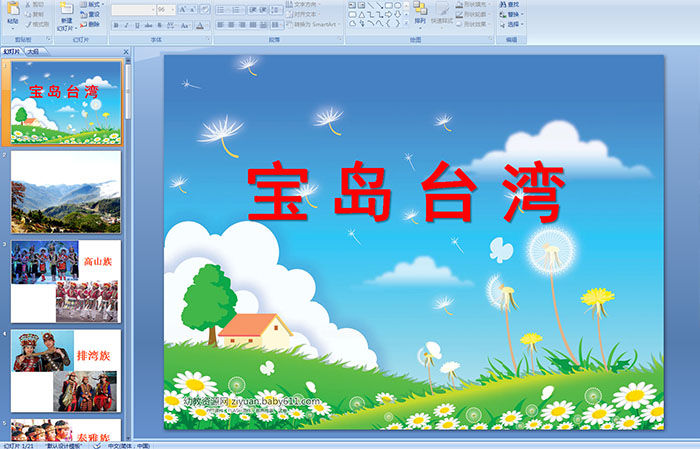Click the slide Layout (版式) button
Image resolution: width=700 pixels, height=449 pixels.
coord(92,4)
